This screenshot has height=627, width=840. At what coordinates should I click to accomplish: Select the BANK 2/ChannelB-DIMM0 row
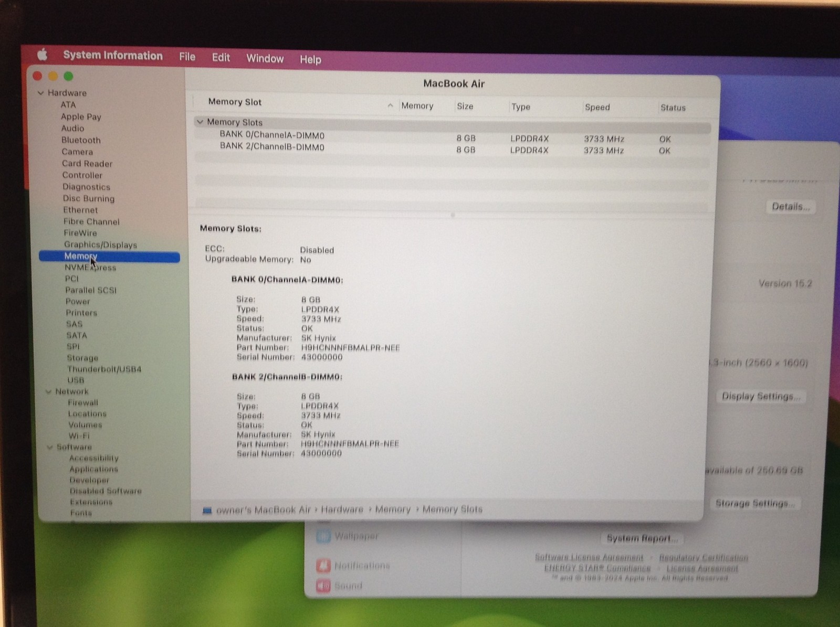coord(453,148)
